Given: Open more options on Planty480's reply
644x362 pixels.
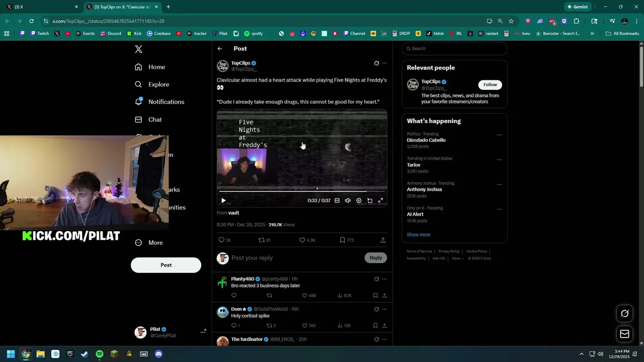Looking at the screenshot, I should (x=384, y=279).
